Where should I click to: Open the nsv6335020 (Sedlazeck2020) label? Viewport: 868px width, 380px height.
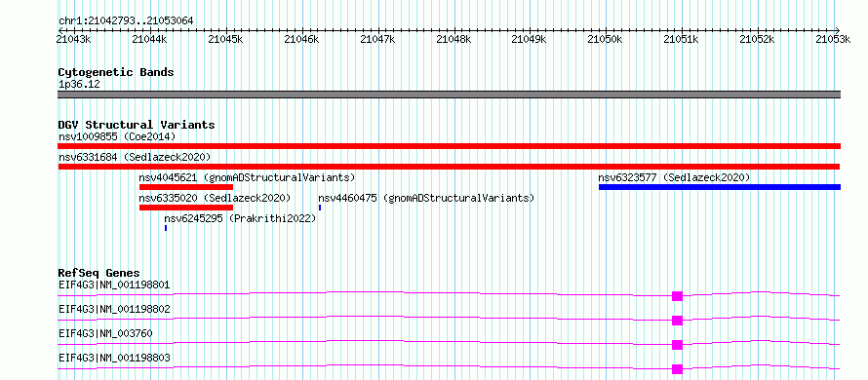tap(216, 198)
